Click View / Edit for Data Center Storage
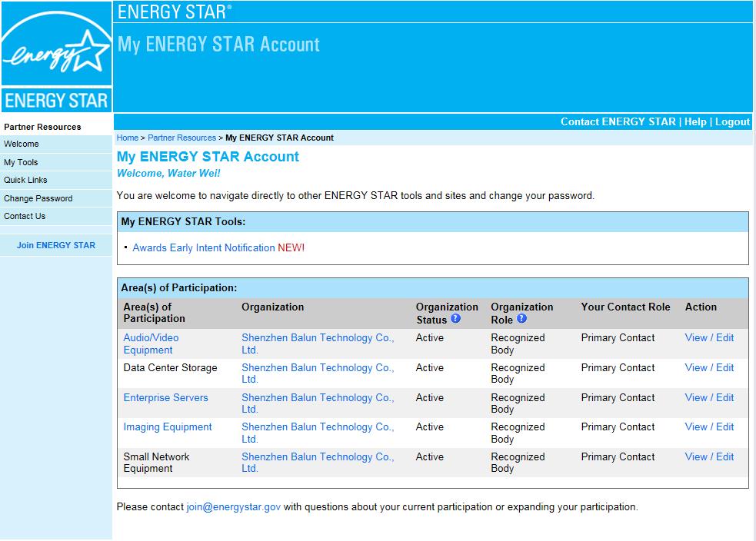 pyautogui.click(x=709, y=367)
